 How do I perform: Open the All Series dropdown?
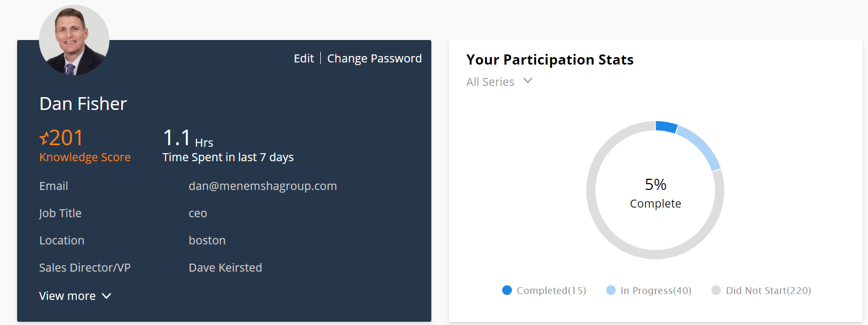[x=499, y=82]
